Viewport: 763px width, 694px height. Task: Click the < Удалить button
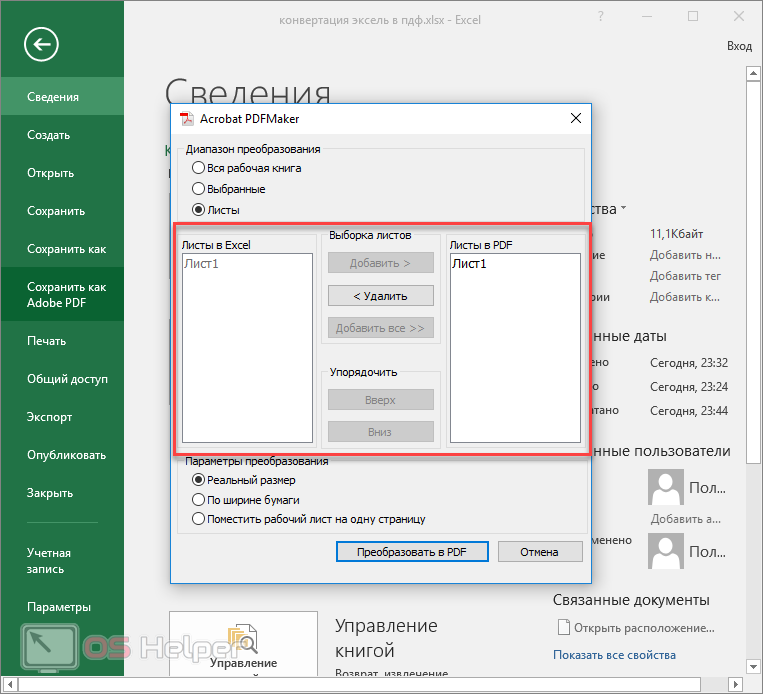(x=381, y=295)
